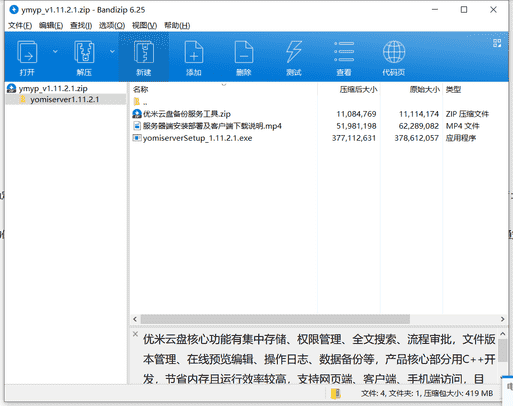The height and width of the screenshot is (406, 513).
Task: Select the .mp4 video file row
Action: (x=212, y=126)
